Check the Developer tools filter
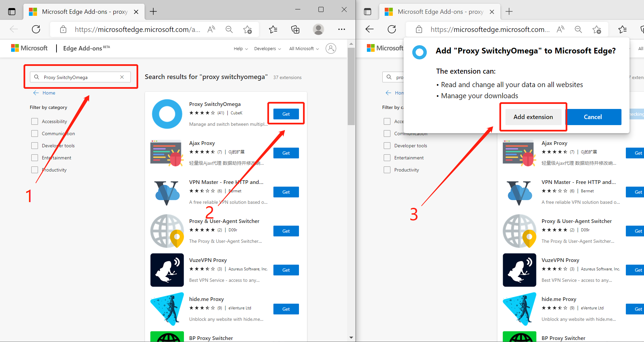Screen dimensions: 644x342 (34, 145)
